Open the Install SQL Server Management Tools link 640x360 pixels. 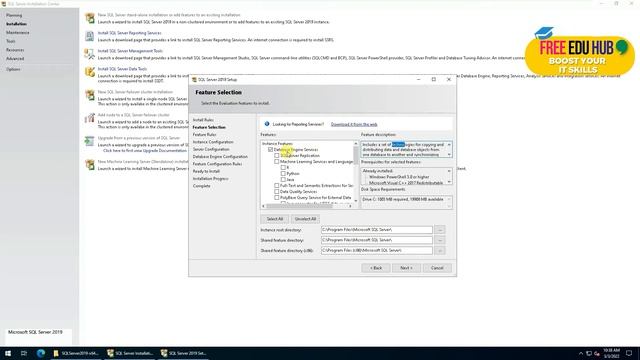pos(130,51)
